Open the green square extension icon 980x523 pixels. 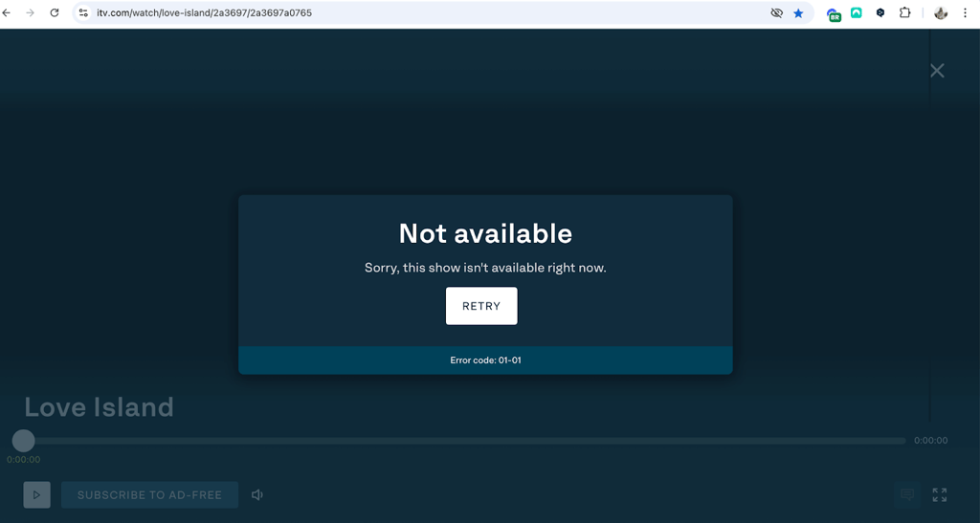click(x=857, y=12)
